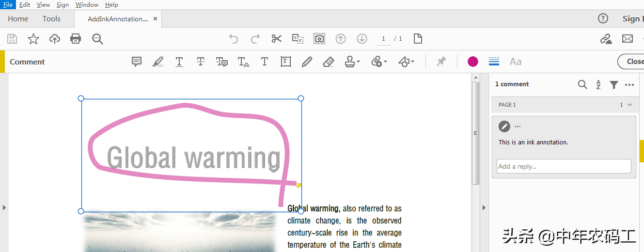Screen dimensions: 644x252
Task: Open the Help menu
Action: pyautogui.click(x=111, y=4)
